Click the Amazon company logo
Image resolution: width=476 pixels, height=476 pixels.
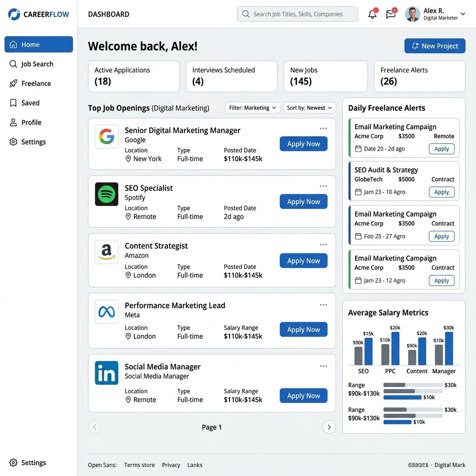tap(106, 252)
